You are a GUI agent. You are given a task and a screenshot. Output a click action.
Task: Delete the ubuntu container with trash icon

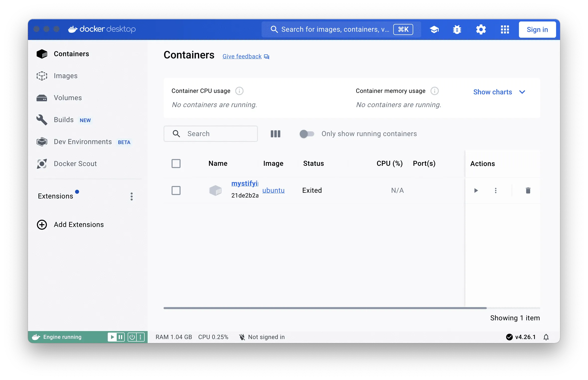[528, 191]
